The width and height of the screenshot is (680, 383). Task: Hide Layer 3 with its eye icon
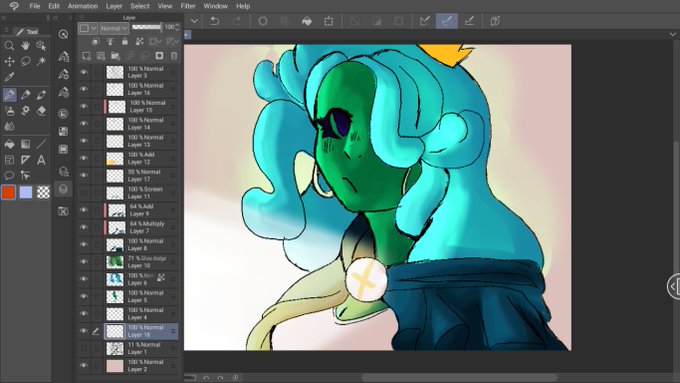click(84, 72)
